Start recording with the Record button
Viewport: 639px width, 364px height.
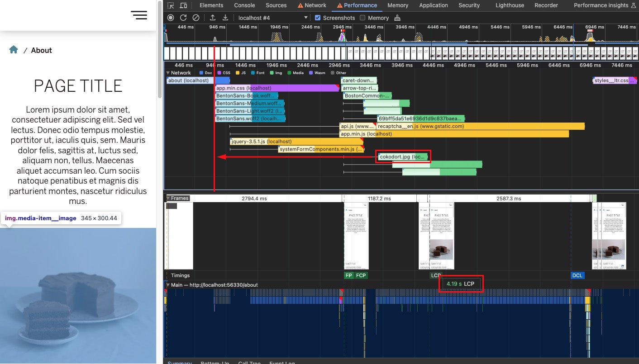pyautogui.click(x=171, y=18)
